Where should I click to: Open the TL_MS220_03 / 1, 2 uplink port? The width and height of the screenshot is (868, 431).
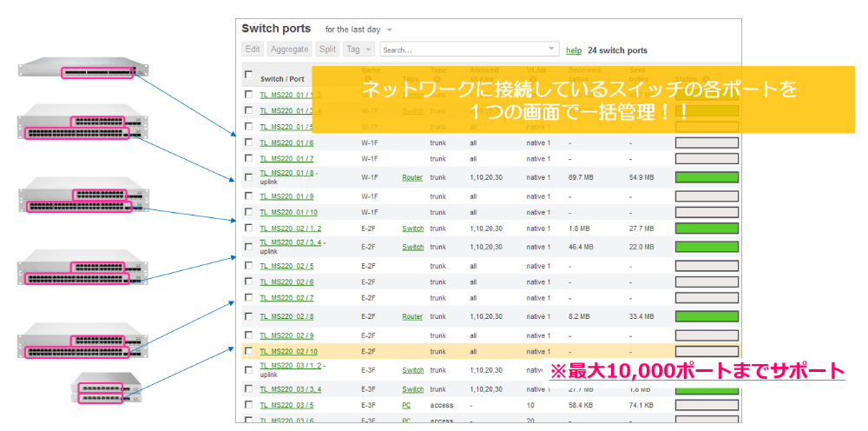(291, 366)
